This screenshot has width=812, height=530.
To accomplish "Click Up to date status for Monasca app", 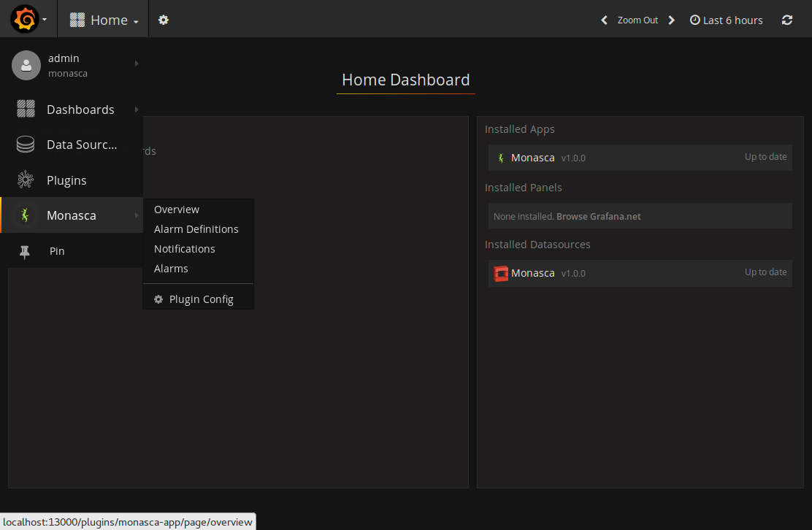I will (x=765, y=157).
